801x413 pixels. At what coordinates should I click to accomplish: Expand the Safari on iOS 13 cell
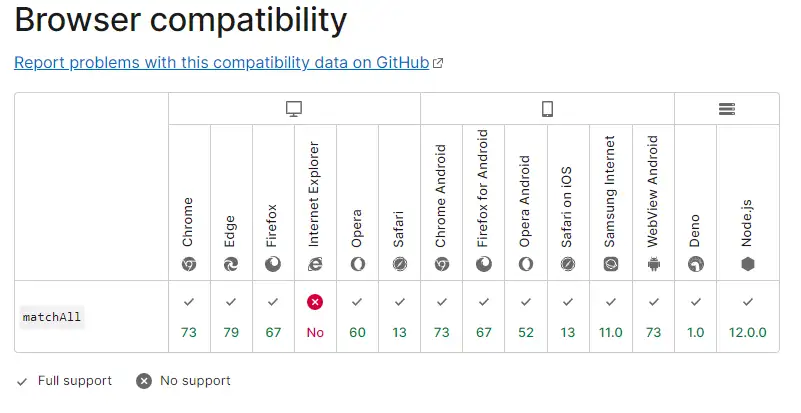(x=568, y=317)
